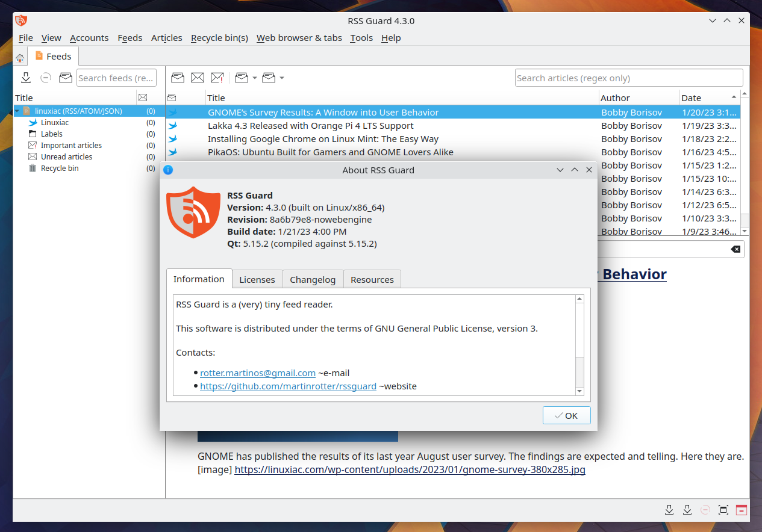Click the closed-envelope mark-unread icon in articles toolbar
This screenshot has height=532, width=762.
(x=198, y=78)
